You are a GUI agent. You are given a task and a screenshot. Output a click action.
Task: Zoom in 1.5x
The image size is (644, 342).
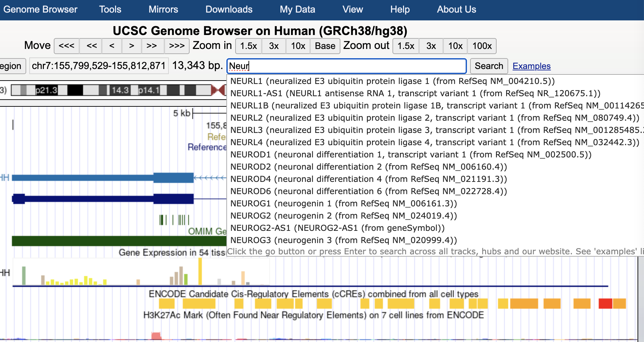point(248,46)
